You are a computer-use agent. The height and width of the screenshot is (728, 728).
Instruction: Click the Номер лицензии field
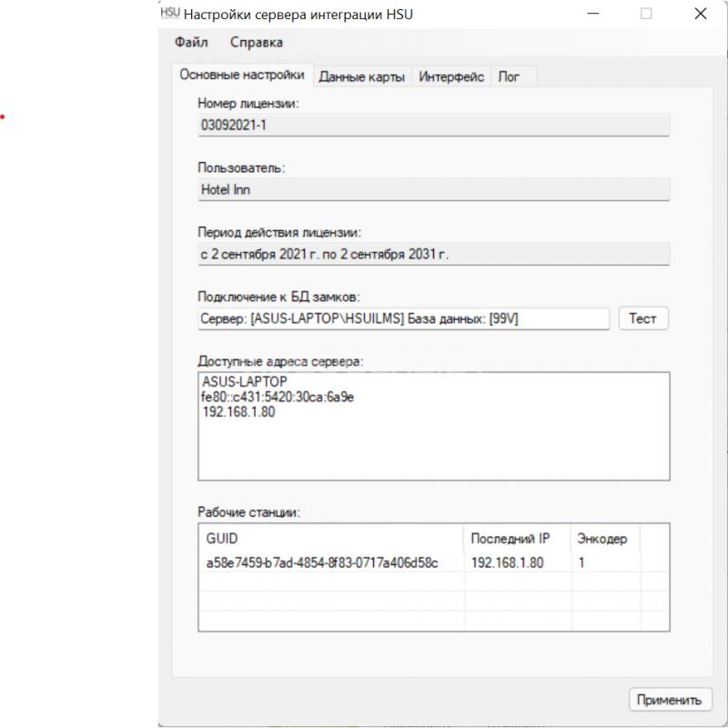click(434, 125)
